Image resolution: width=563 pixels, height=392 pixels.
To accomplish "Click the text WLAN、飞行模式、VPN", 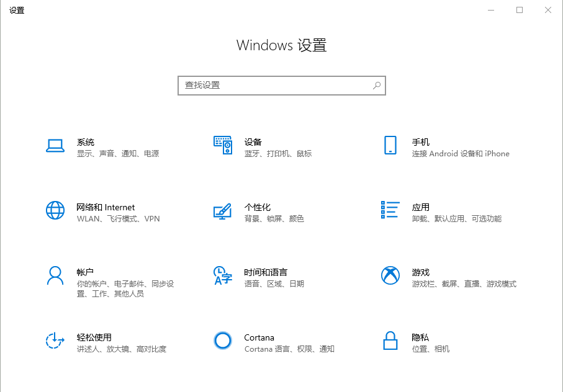I will (118, 219).
